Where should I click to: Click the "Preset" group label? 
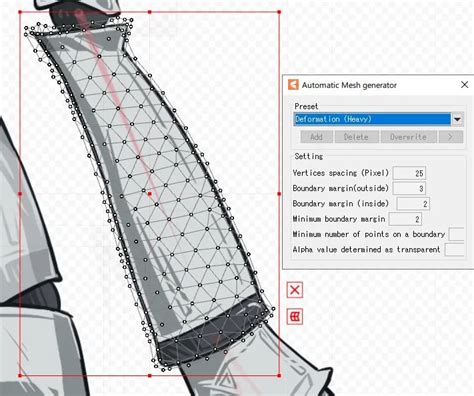pyautogui.click(x=306, y=106)
